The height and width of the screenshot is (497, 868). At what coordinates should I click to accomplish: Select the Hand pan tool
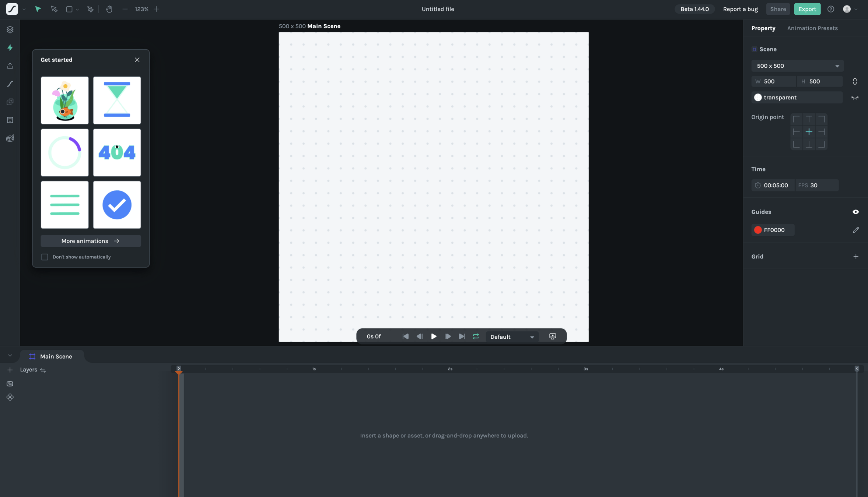[x=109, y=9]
